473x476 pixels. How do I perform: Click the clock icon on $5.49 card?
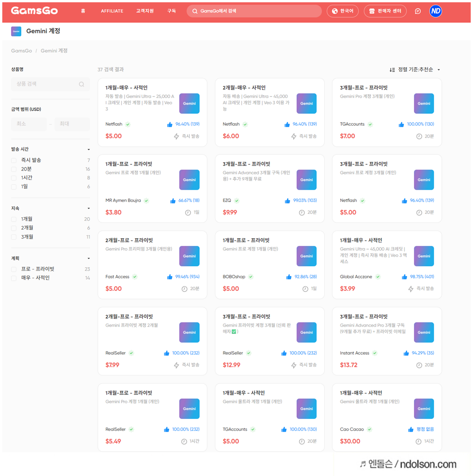[184, 442]
